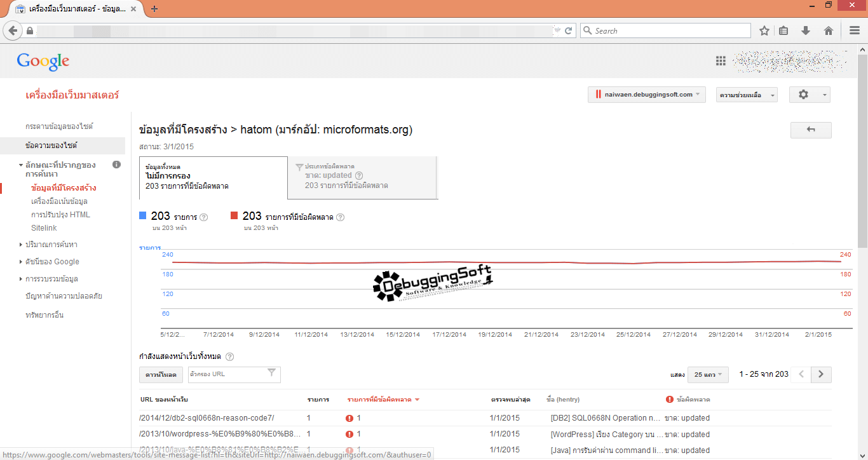Click the Firefox home icon
The image size is (868, 460).
coord(829,30)
